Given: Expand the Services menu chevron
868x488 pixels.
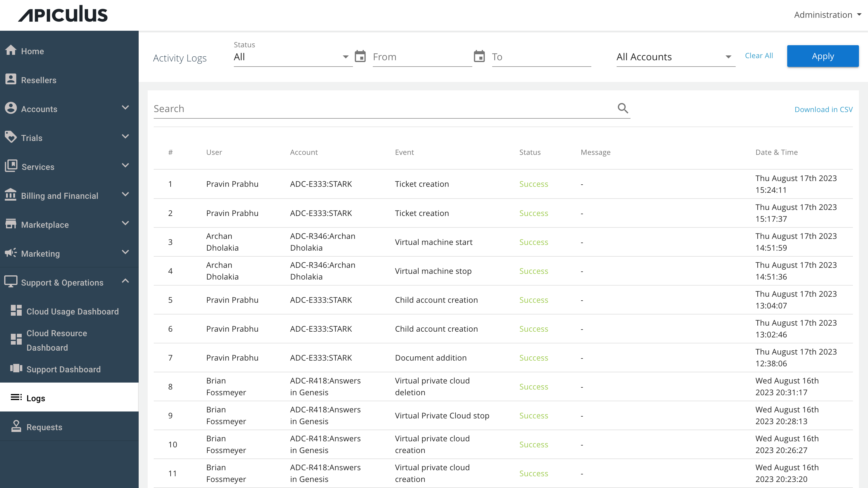Looking at the screenshot, I should (125, 166).
